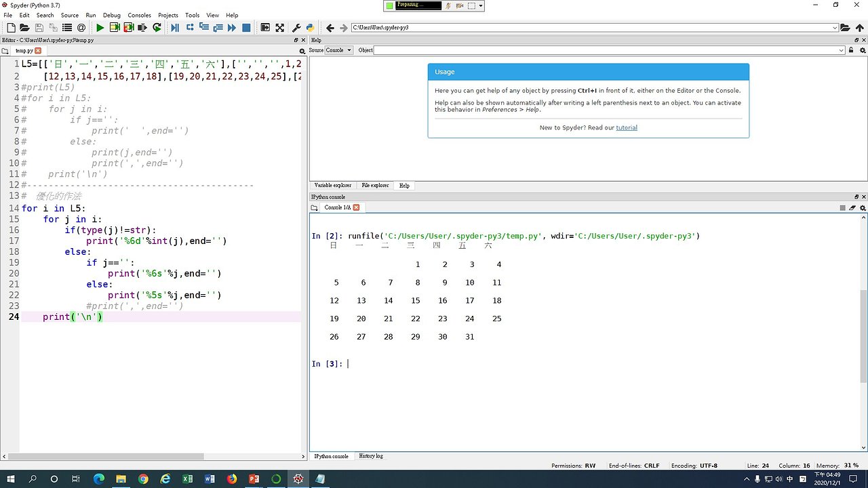Open the editor pane options gear
Viewport: 868px width, 488px height.
303,51
